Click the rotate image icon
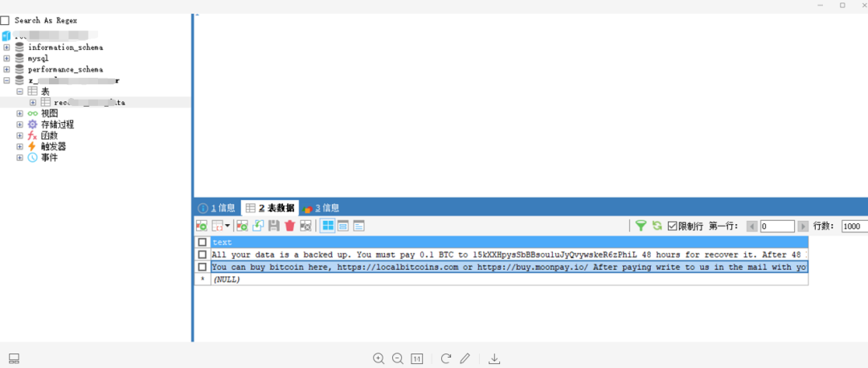Viewport: 868px width, 368px height. pyautogui.click(x=445, y=358)
